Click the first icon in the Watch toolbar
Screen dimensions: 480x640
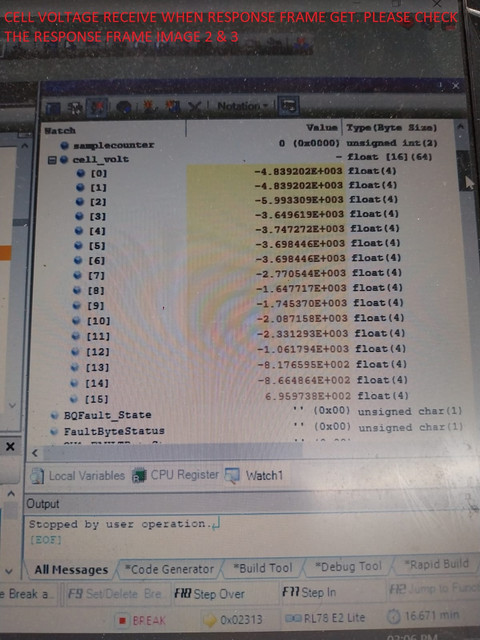[x=53, y=108]
